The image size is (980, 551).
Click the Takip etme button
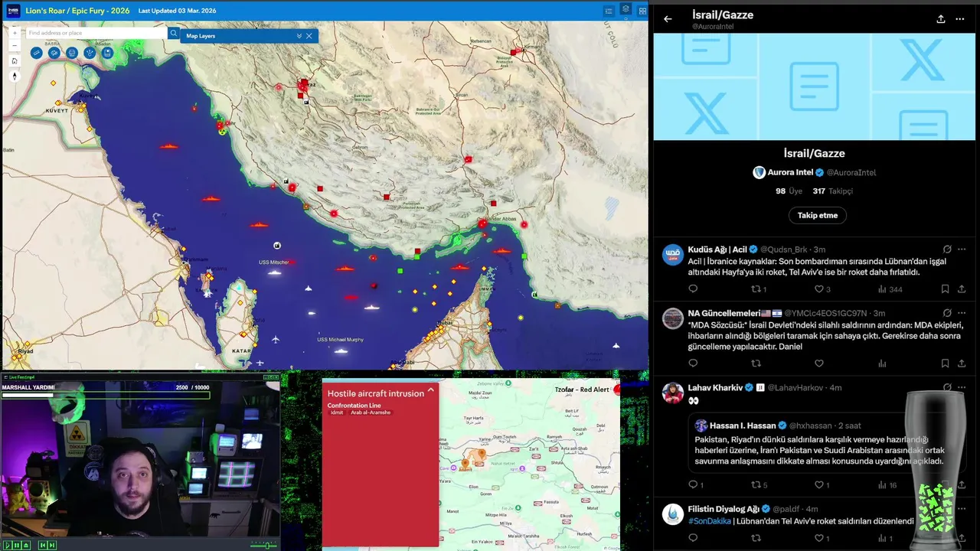(x=817, y=215)
